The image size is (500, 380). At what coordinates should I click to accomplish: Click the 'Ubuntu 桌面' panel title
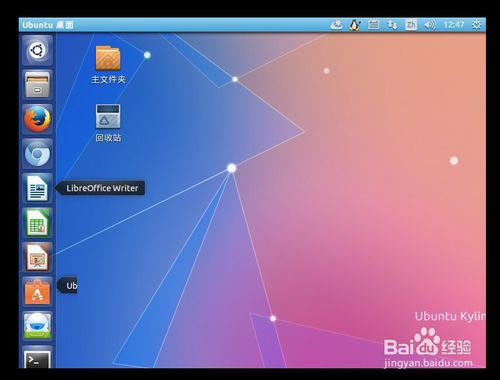[48, 25]
